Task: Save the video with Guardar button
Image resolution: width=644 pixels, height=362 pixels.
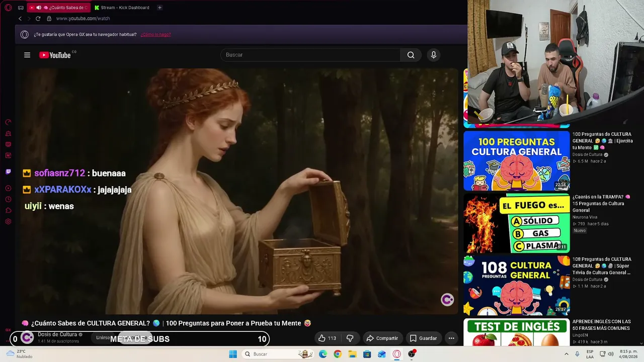Action: point(423,338)
